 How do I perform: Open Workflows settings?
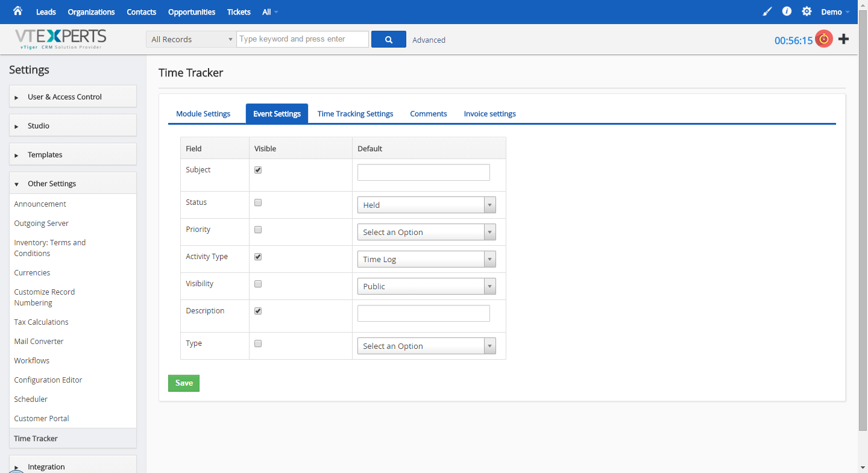(x=31, y=360)
